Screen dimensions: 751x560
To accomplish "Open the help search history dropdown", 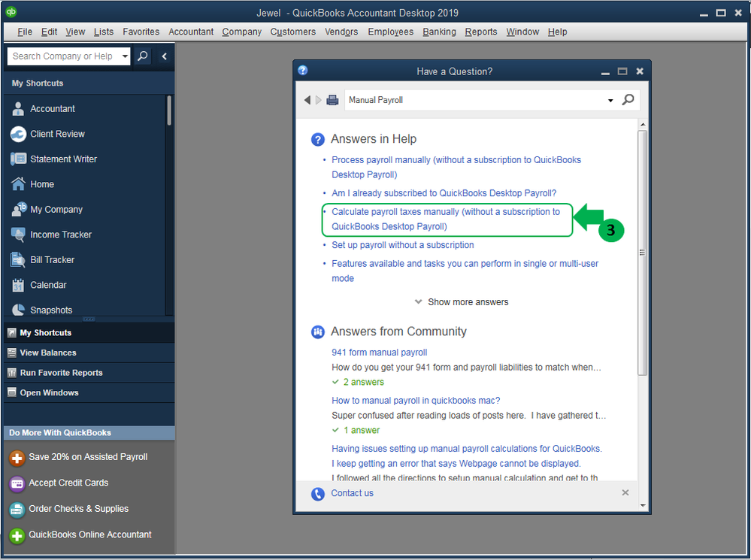I will click(x=610, y=100).
